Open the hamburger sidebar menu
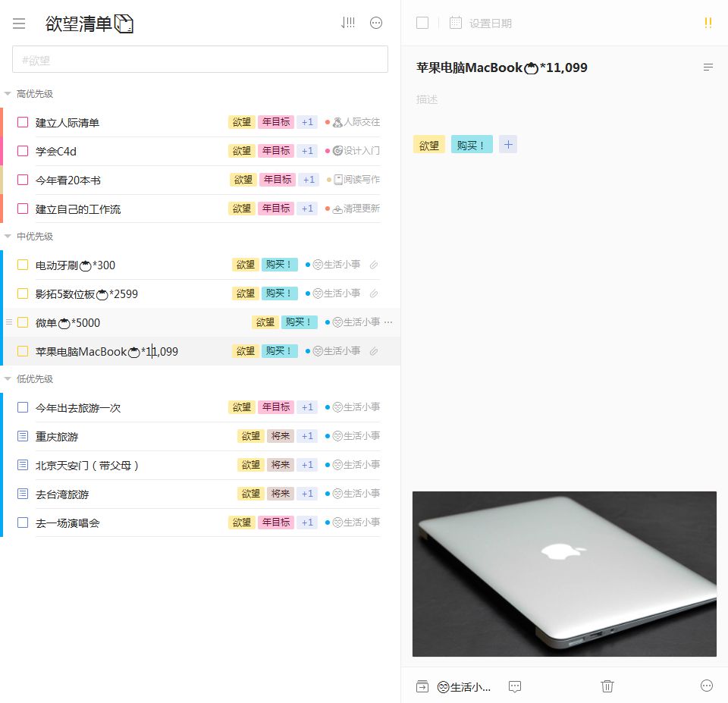Screen dimensions: 728x703 [19, 24]
